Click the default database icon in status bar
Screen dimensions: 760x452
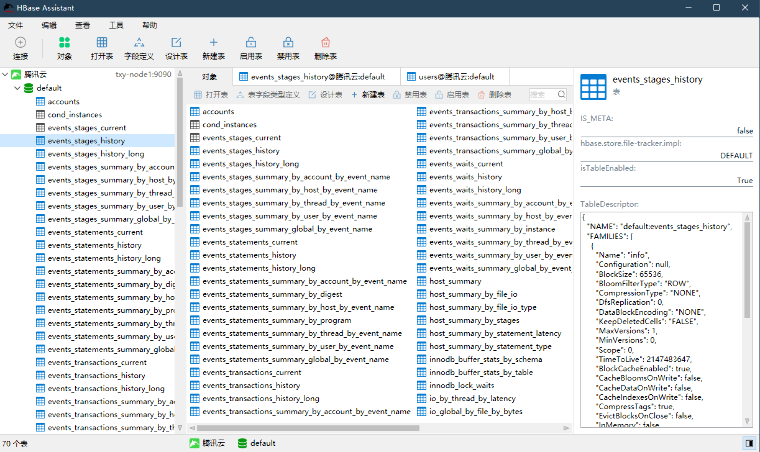tap(242, 443)
